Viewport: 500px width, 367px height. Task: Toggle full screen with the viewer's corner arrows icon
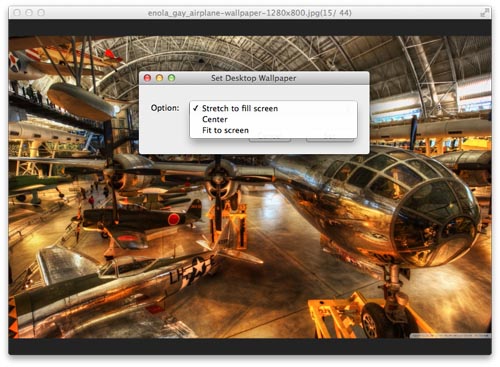[484, 13]
